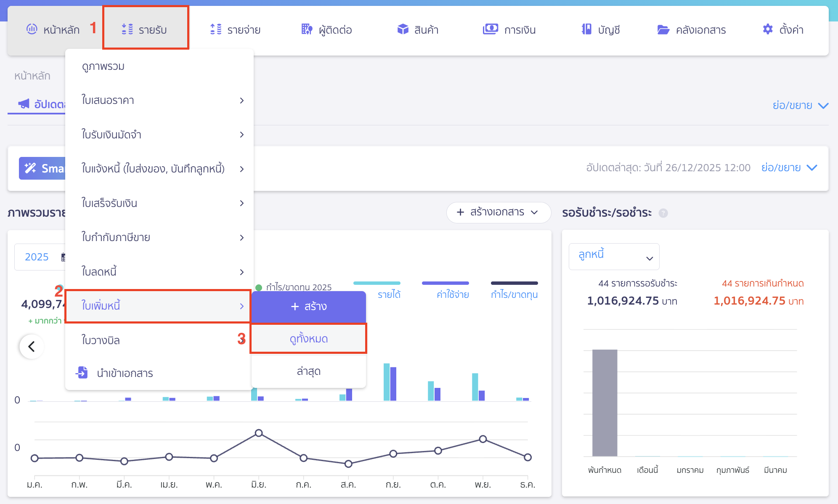
Task: Toggle the กำไร/ขาดทุน legend series
Action: (514, 294)
